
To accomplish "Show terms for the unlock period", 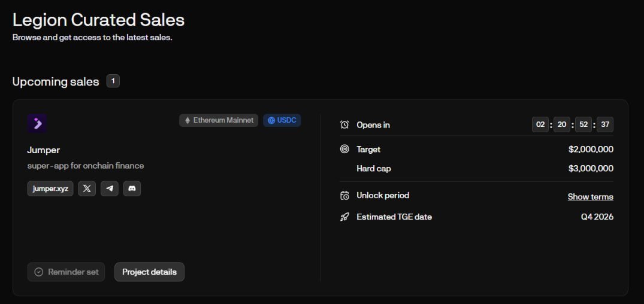I will click(x=590, y=197).
